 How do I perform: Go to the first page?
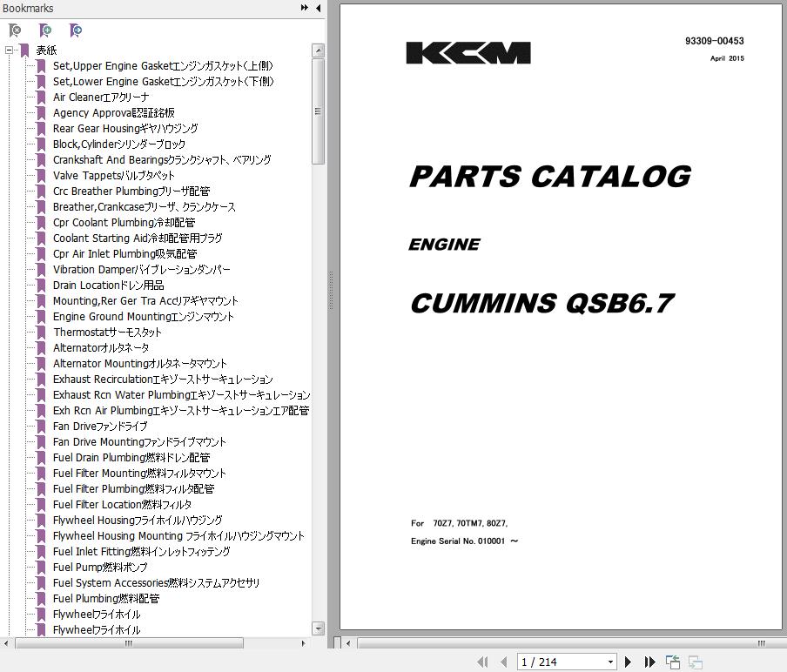pos(482,662)
